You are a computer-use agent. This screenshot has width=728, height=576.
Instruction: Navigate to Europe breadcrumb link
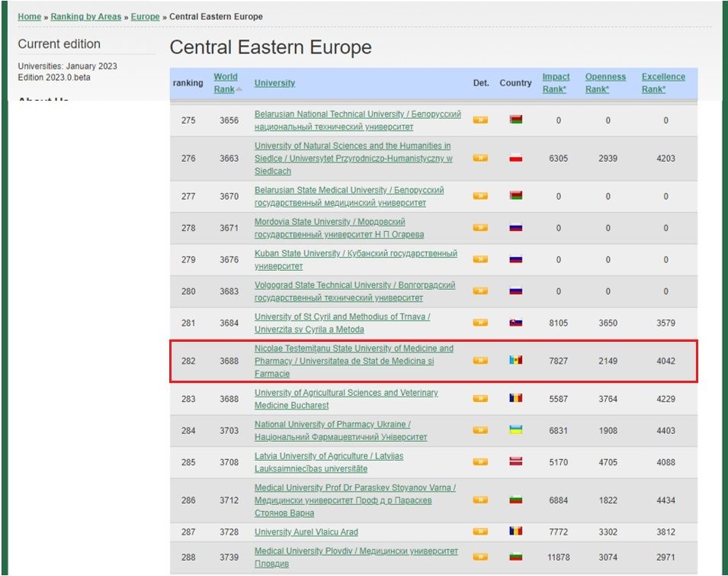(145, 17)
